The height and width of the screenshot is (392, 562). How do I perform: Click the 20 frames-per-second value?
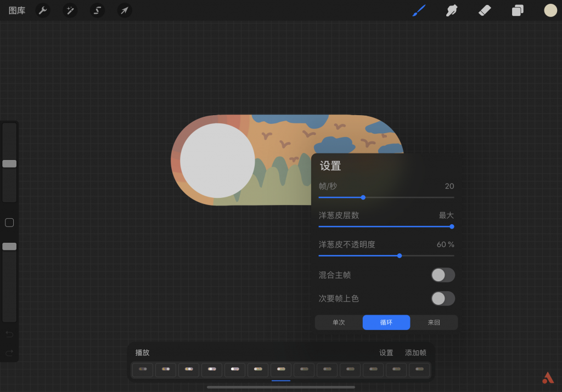point(449,186)
